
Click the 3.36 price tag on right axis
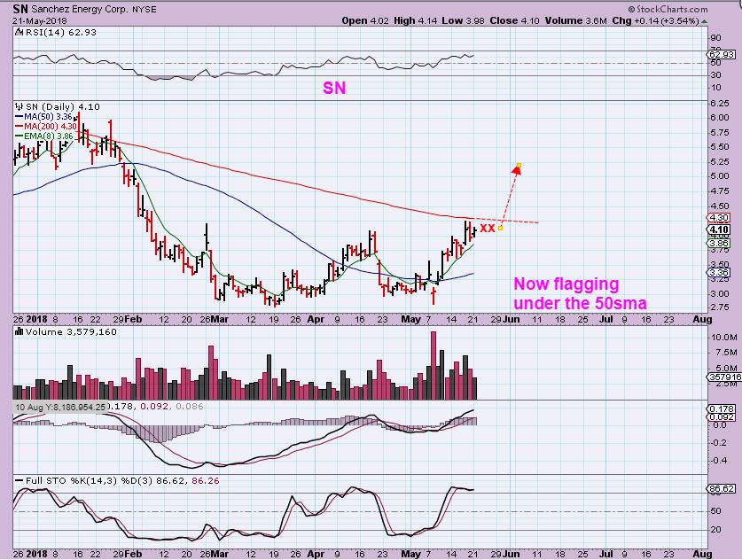point(719,272)
